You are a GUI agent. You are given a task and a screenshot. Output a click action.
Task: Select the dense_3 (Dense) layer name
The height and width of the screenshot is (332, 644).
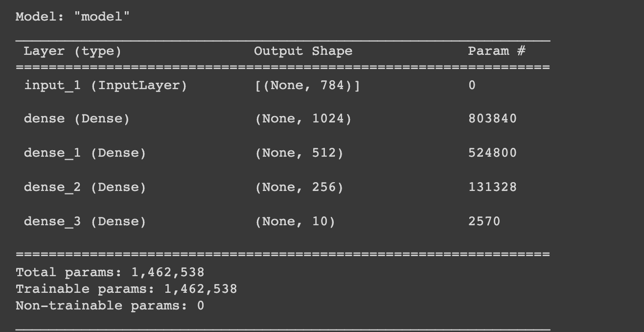[x=85, y=222]
